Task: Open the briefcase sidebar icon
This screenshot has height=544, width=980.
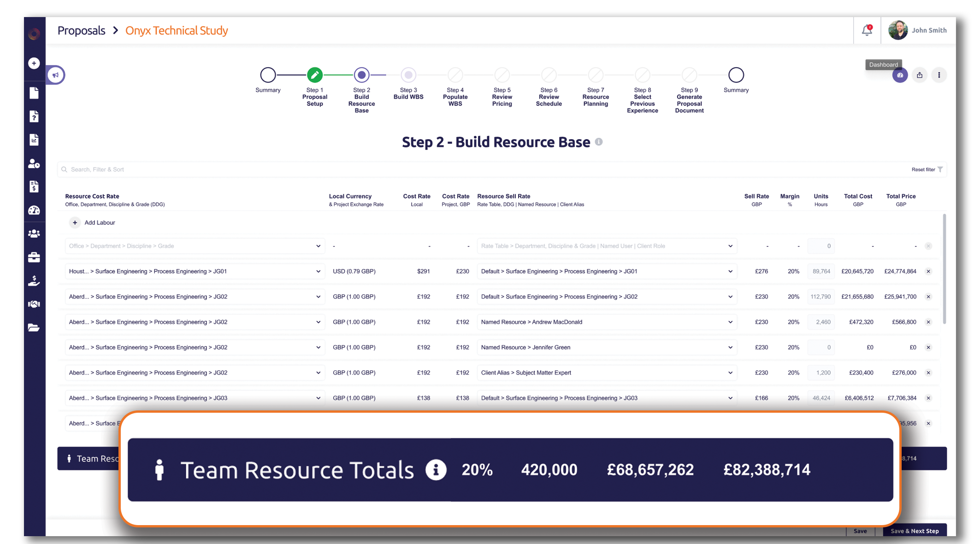Action: point(34,257)
